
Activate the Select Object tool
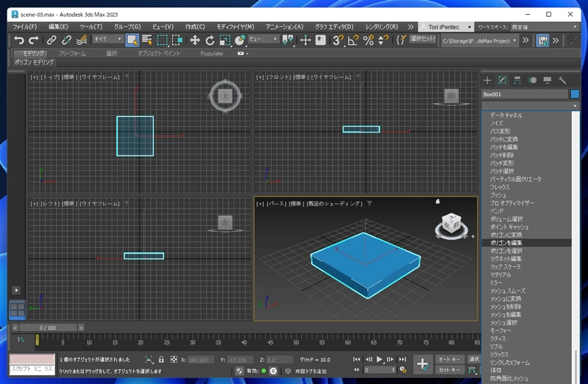tap(132, 40)
